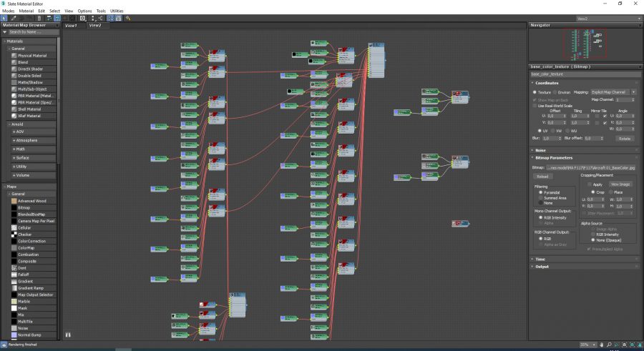644x351 pixels.
Task: Click Pan to Selected icon in bottom-right corner
Action: click(640, 345)
